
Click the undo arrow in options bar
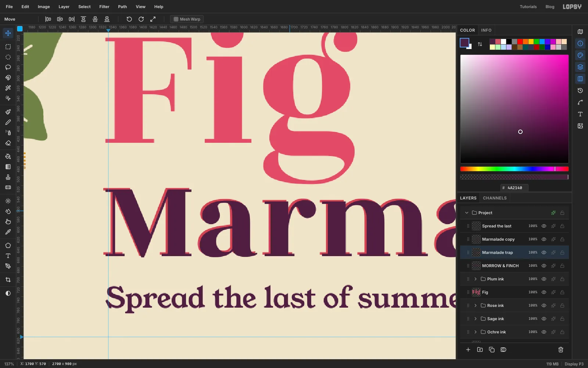click(x=129, y=19)
